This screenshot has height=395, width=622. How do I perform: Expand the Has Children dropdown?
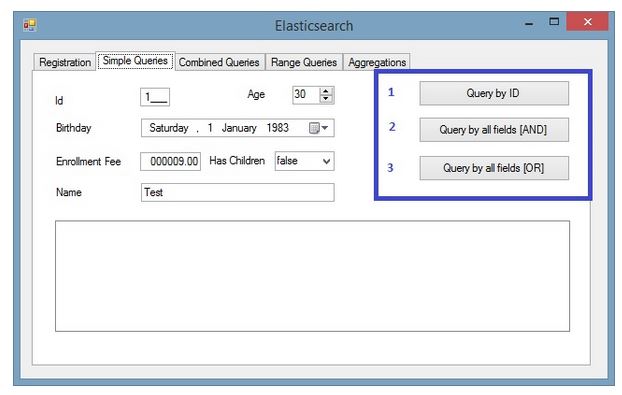pyautogui.click(x=326, y=161)
